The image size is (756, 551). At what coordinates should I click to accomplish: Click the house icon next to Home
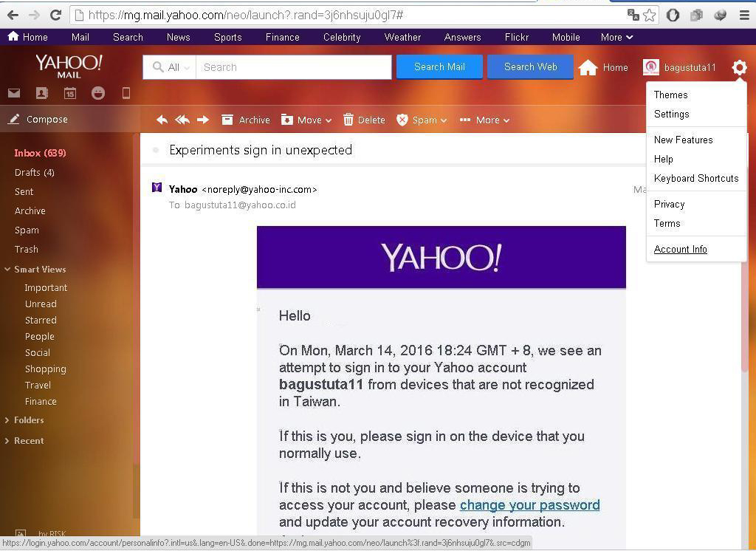[x=588, y=67]
